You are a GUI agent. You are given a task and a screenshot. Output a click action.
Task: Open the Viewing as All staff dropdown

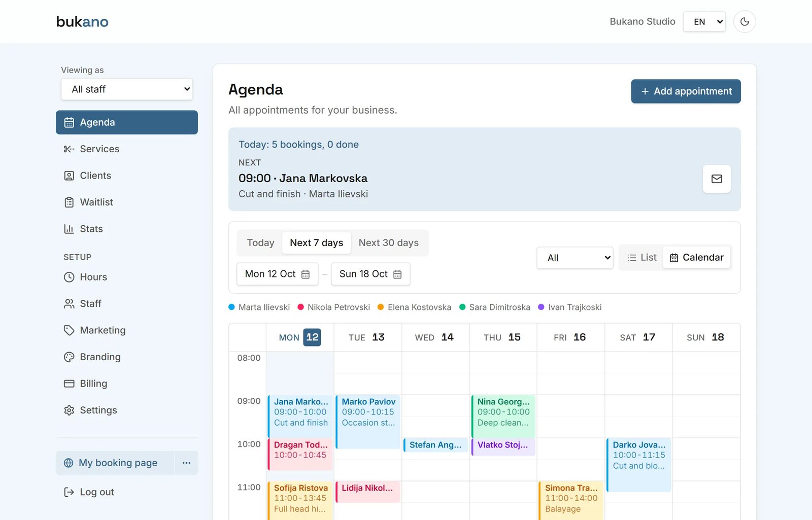pos(127,89)
